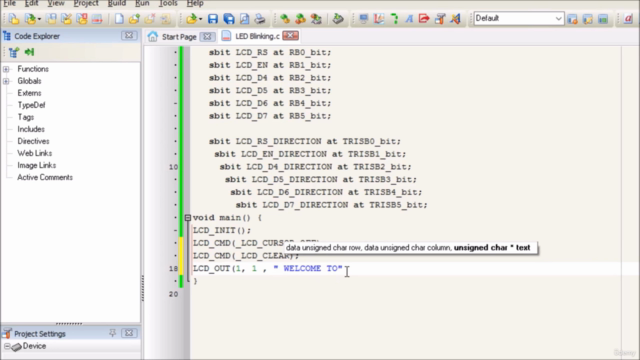Open the Tools menu
The width and height of the screenshot is (640, 360).
pos(168,3)
